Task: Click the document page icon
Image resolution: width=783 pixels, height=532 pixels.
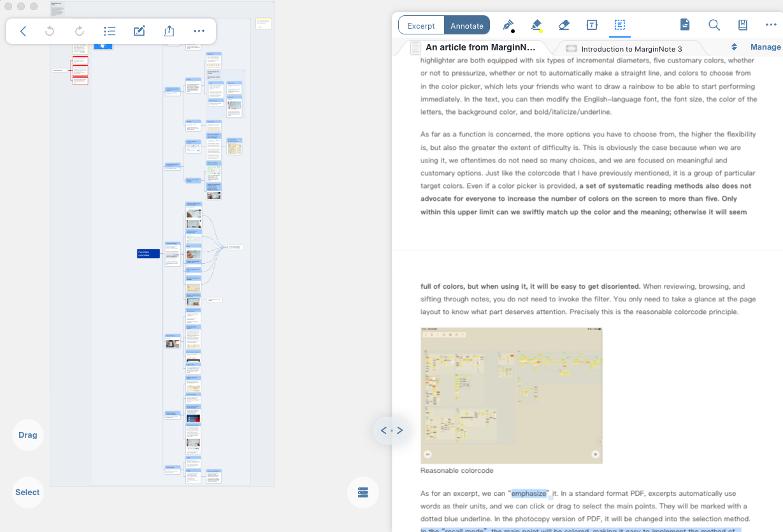Action: [x=685, y=25]
